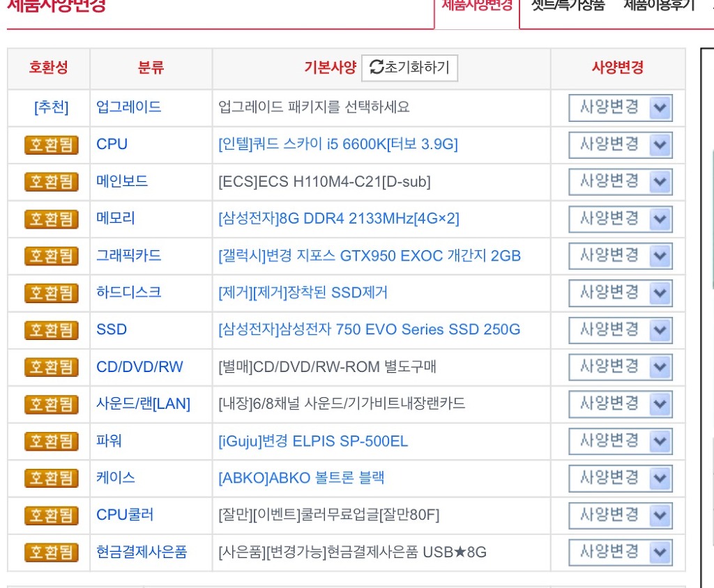Viewport: 714px width, 588px height.
Task: Open 사양변경 dropdown for 하드디스크 row
Action: (620, 293)
